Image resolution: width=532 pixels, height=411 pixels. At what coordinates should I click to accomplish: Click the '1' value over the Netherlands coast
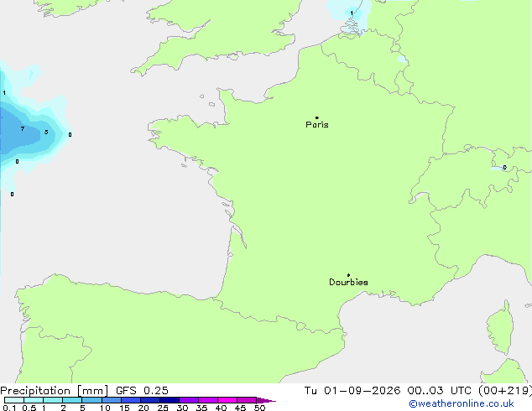(352, 13)
